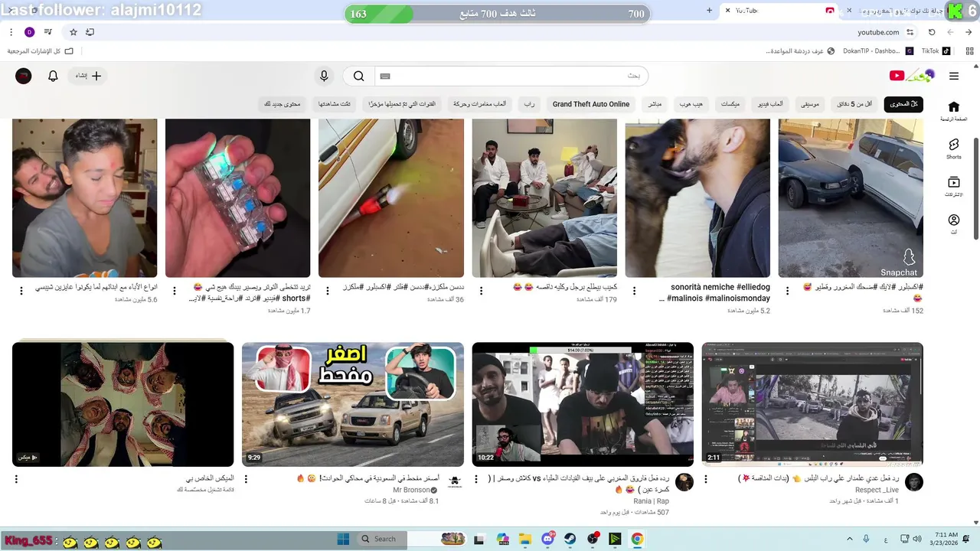Open Subscriptions from the sidebar
The image size is (980, 551).
click(x=953, y=187)
